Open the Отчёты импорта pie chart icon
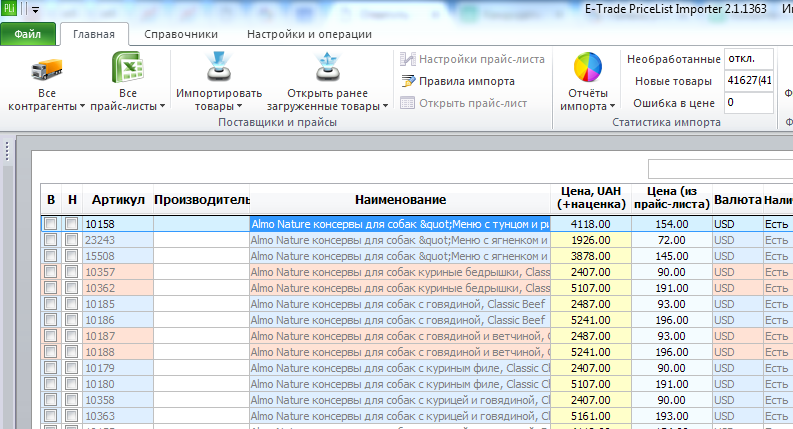The height and width of the screenshot is (429, 793). [x=588, y=67]
